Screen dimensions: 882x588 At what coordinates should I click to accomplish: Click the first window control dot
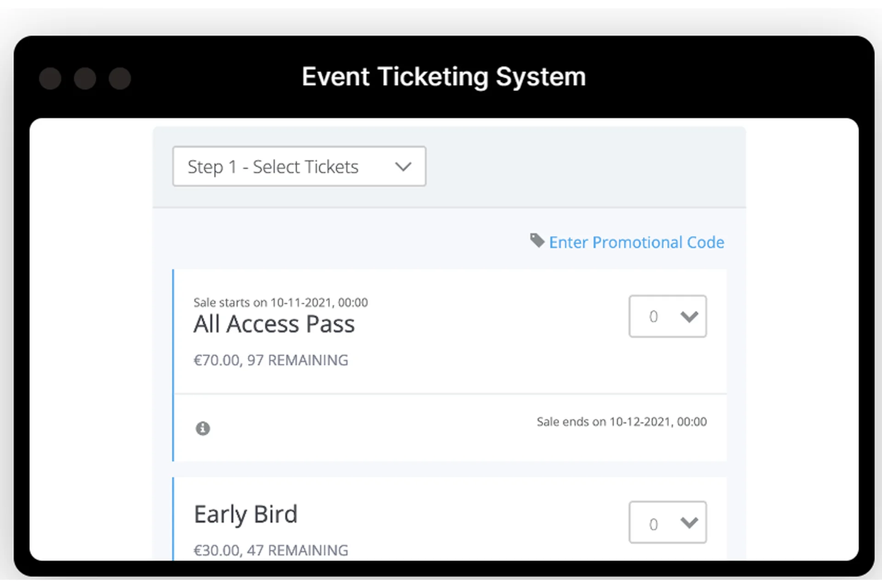point(50,78)
